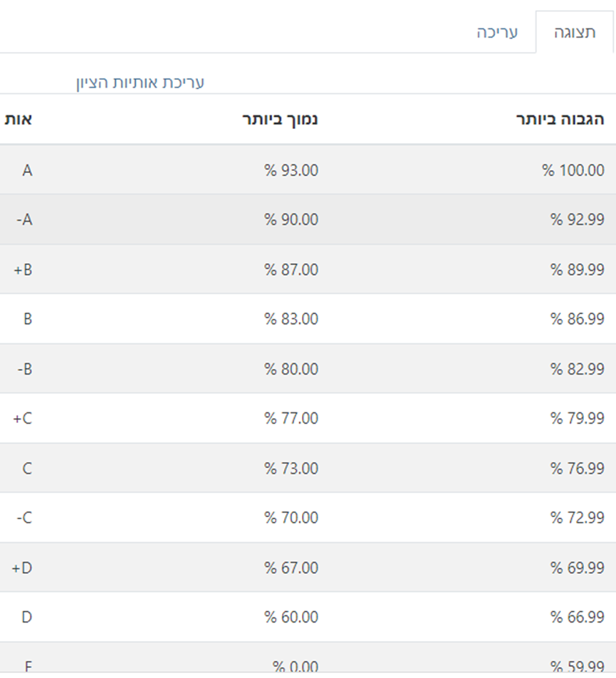Click the 66.99 % highest value for D
The height and width of the screenshot is (678, 616).
[x=577, y=617]
